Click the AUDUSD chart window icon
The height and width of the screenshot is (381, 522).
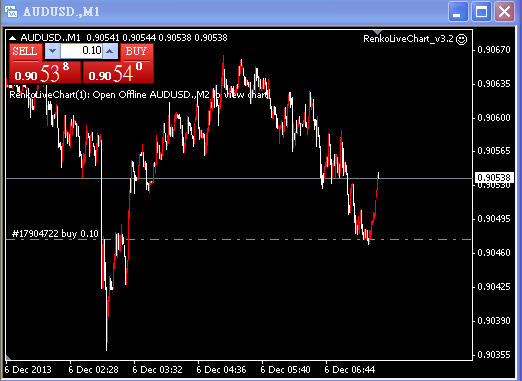(11, 11)
